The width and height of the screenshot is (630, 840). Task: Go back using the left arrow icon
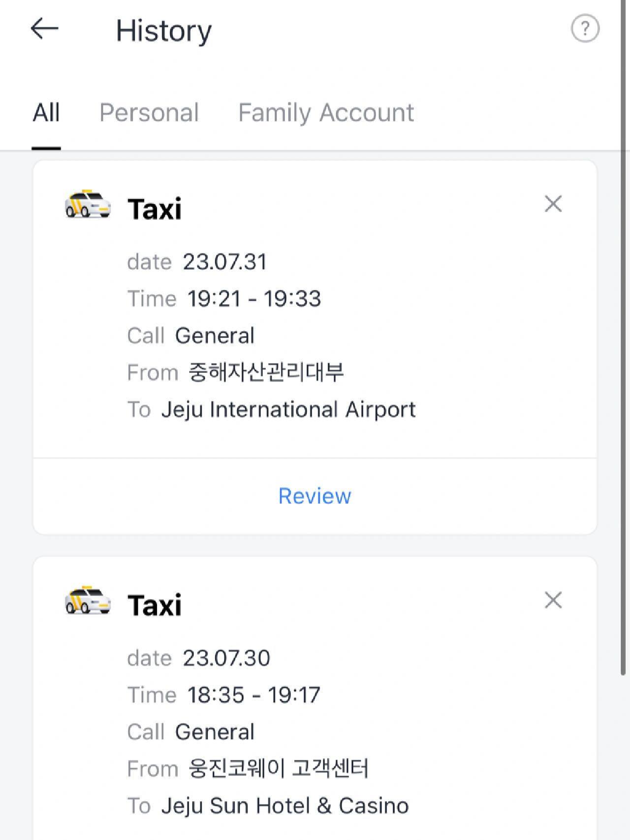click(44, 29)
